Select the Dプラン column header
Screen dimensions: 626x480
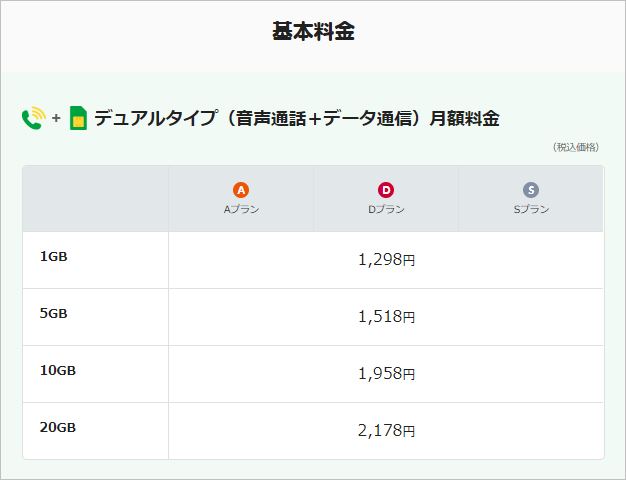386,209
